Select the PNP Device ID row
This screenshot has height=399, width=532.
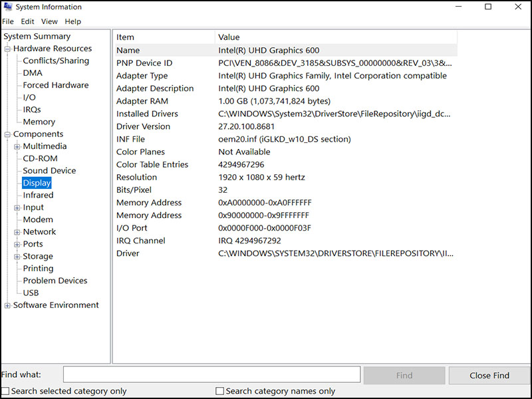click(286, 63)
